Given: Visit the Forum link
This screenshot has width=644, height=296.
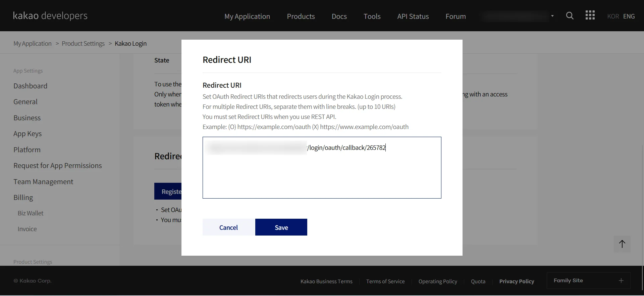Looking at the screenshot, I should [x=455, y=16].
